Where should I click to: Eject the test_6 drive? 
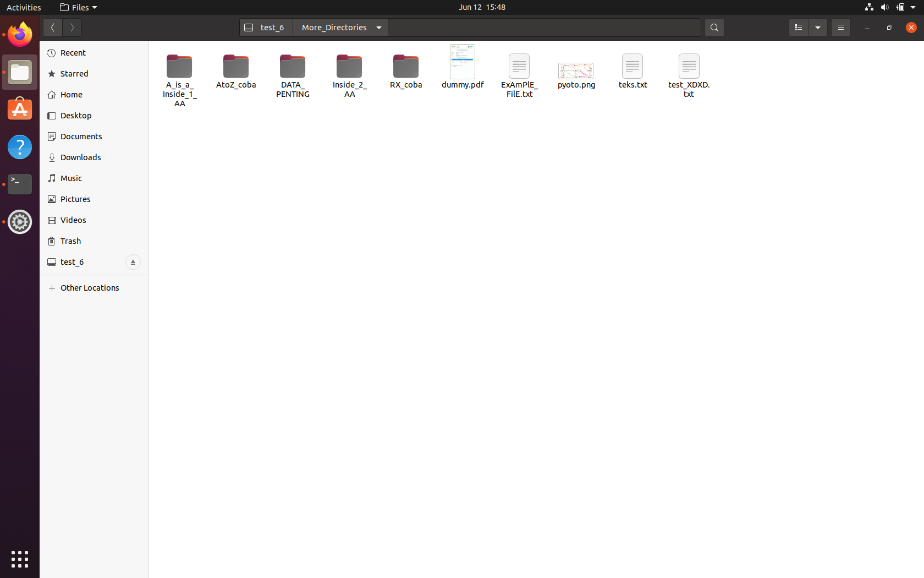click(x=133, y=262)
